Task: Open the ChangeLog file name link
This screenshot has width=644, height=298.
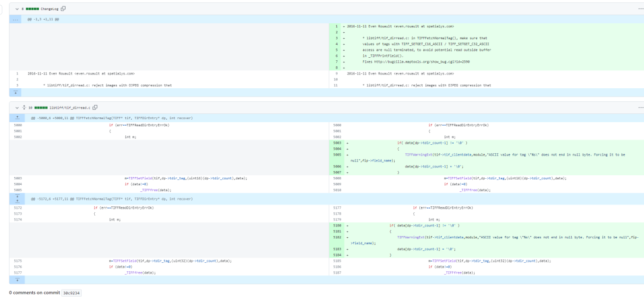Action: click(x=50, y=8)
